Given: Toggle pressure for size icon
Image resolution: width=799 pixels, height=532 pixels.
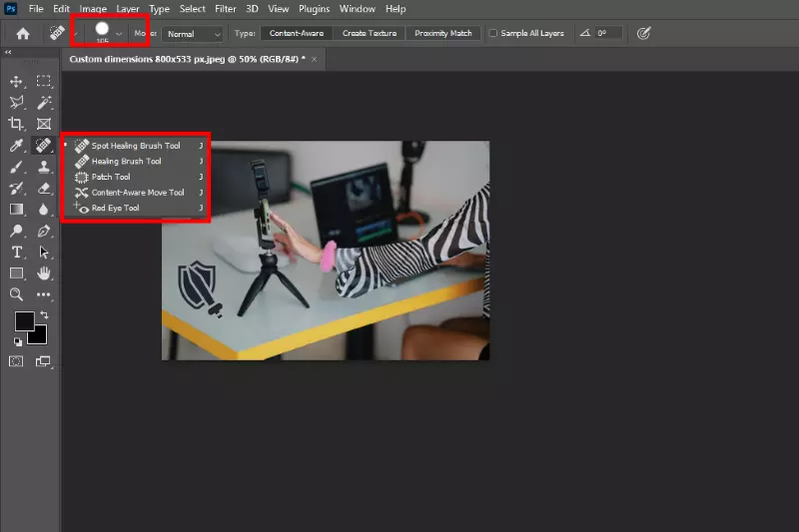Looking at the screenshot, I should [643, 33].
